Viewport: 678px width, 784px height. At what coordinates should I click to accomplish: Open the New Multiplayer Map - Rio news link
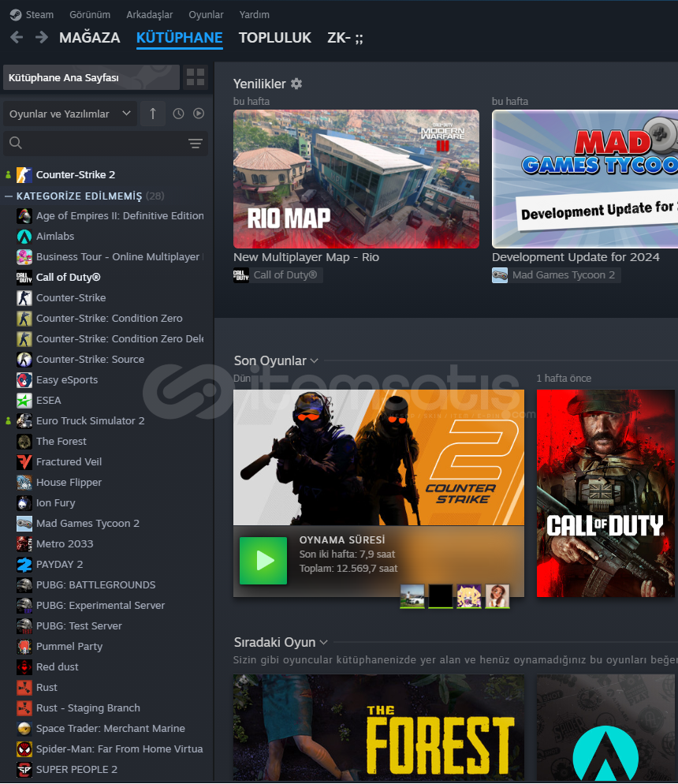(x=306, y=257)
